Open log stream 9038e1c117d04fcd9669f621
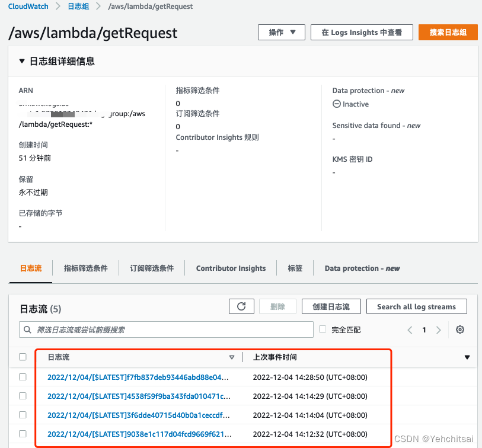Screen dimensions: 482x448 139,434
